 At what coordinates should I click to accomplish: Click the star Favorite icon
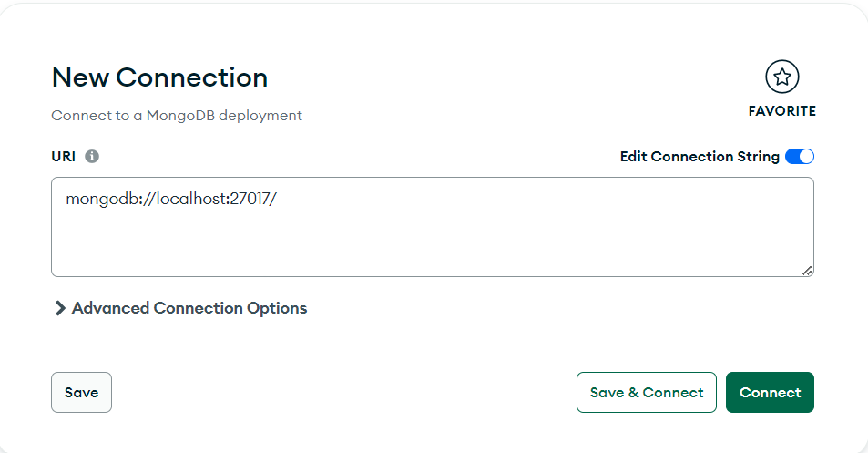point(781,77)
